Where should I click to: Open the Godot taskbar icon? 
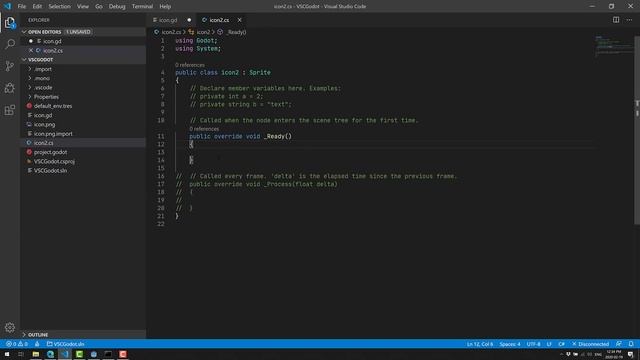(x=93, y=354)
